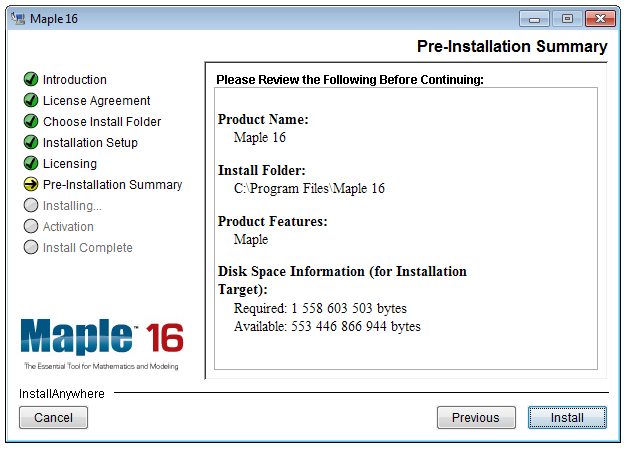Select the Pre-Installation Summary step label
The image size is (630, 450).
pos(112,184)
